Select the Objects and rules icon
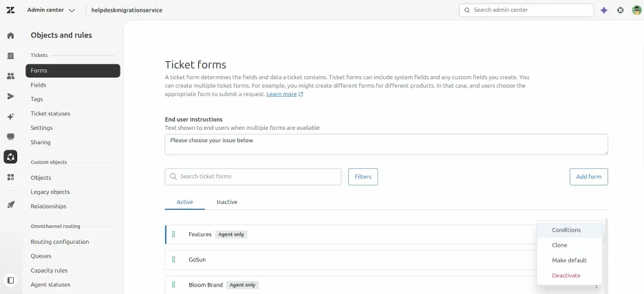The height and width of the screenshot is (294, 644). [x=11, y=157]
